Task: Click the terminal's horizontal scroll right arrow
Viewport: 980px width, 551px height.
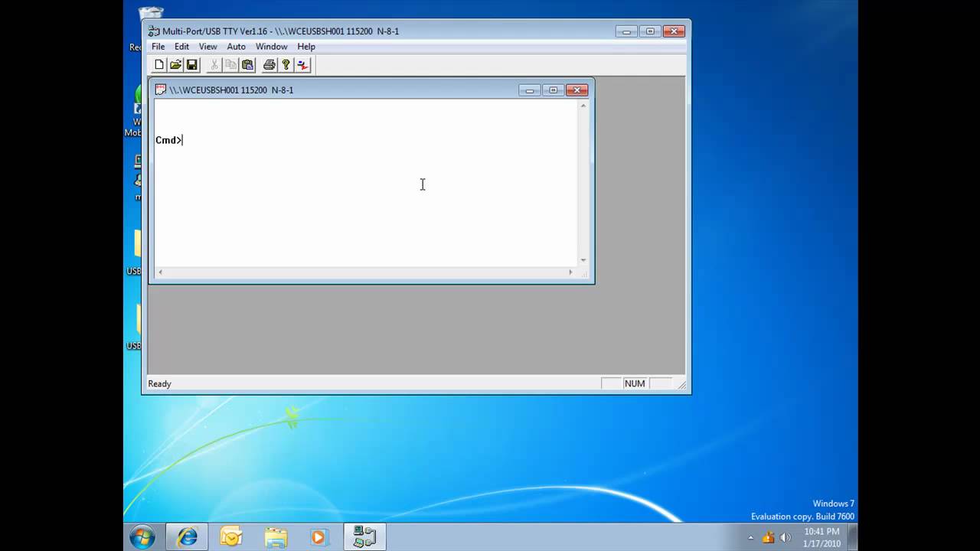Action: point(570,272)
